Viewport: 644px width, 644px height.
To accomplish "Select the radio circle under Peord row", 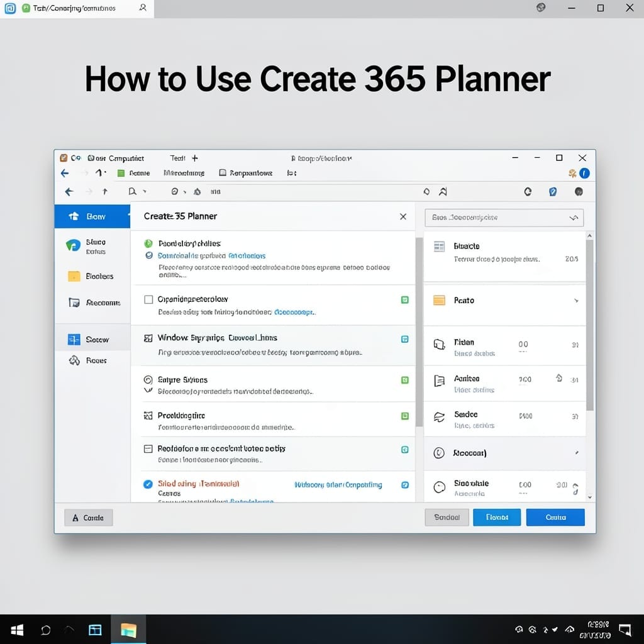I will point(149,255).
